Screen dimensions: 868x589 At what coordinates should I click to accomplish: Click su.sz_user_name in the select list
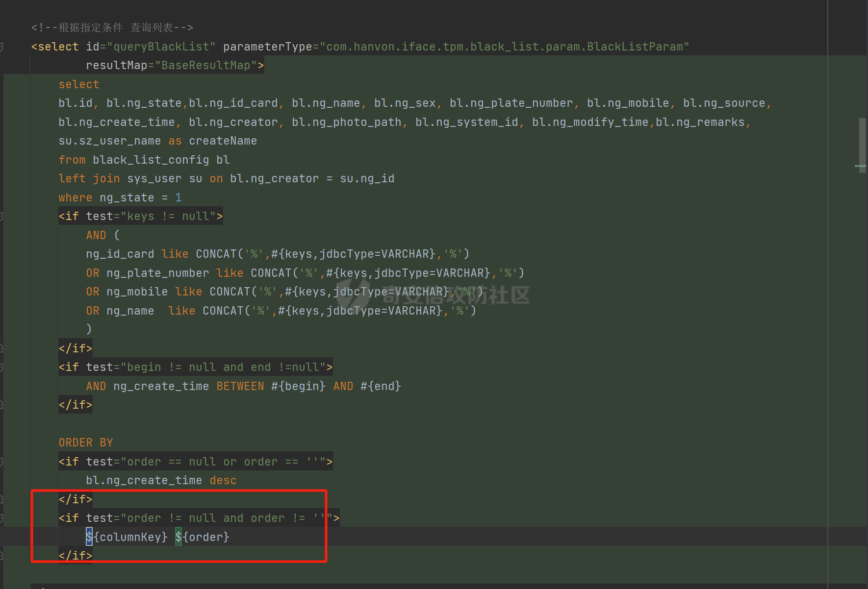click(110, 141)
